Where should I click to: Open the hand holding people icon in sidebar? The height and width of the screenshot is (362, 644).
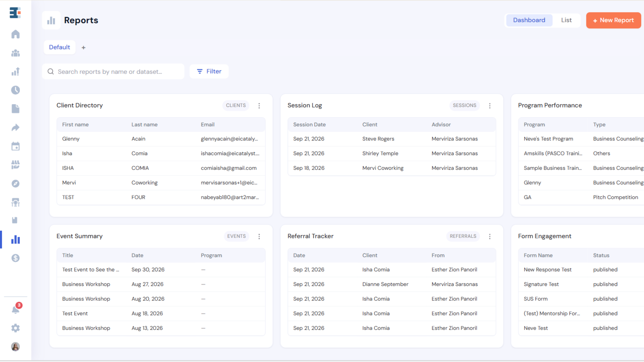[x=15, y=165]
